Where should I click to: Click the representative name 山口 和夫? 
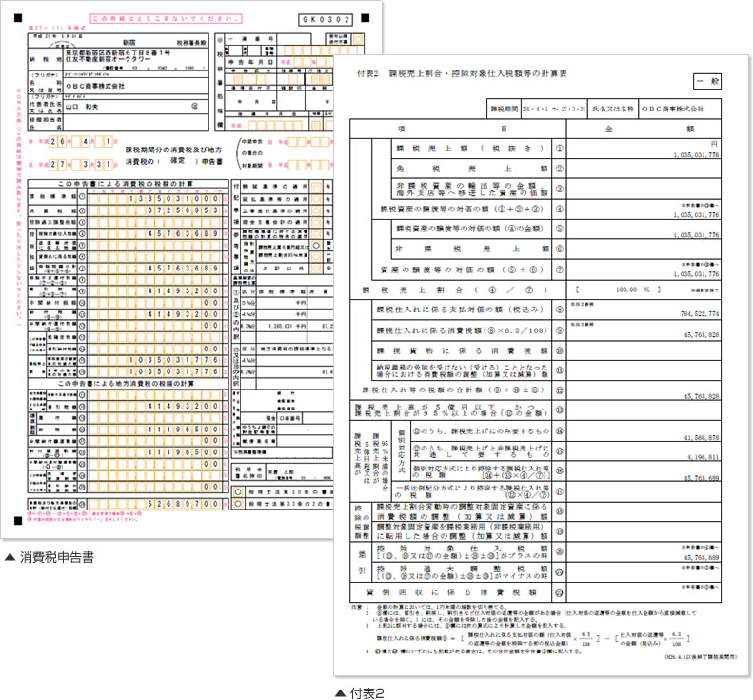click(82, 106)
